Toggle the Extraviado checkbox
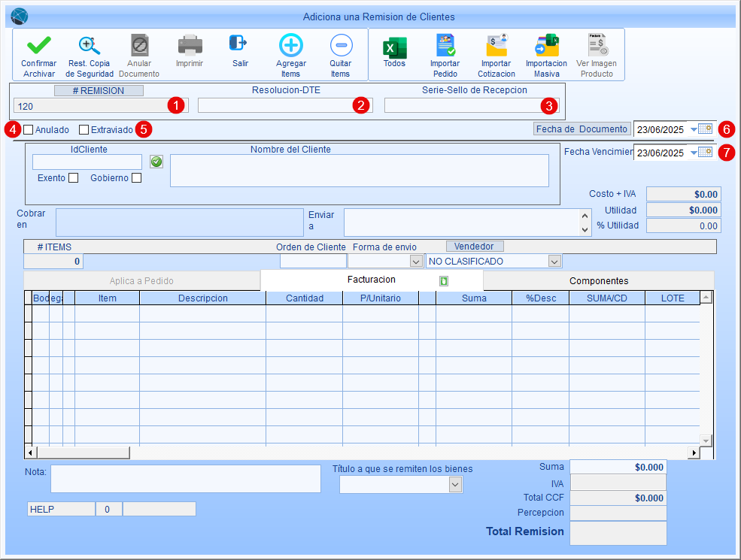Viewport: 741px width, 560px height. 84,129
